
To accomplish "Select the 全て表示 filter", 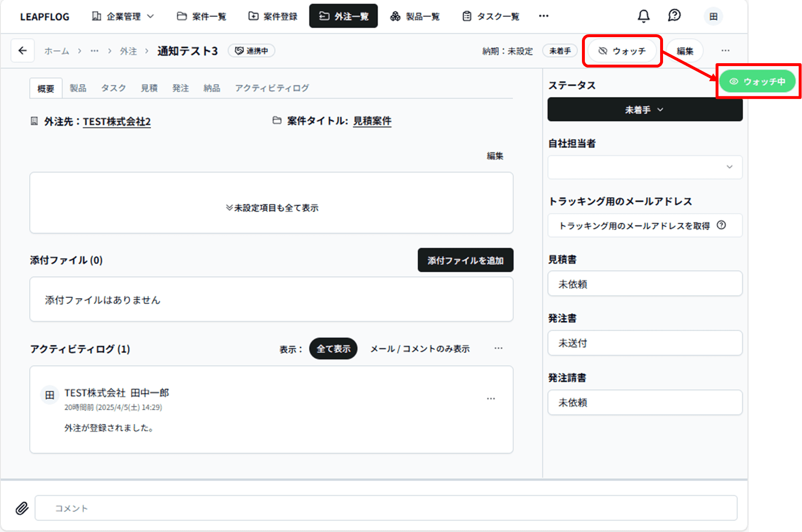I will point(333,349).
